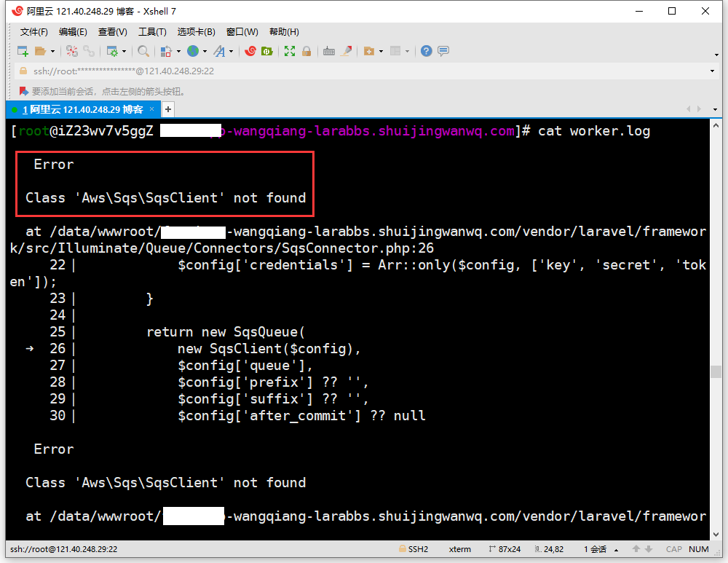
Task: Click the magnifier Find icon in toolbar
Action: click(x=143, y=51)
